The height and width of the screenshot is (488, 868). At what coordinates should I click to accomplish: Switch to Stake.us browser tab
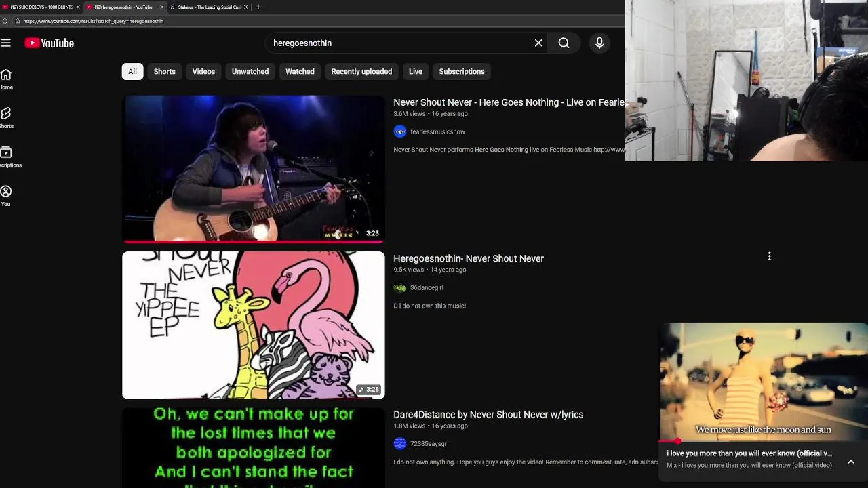209,7
